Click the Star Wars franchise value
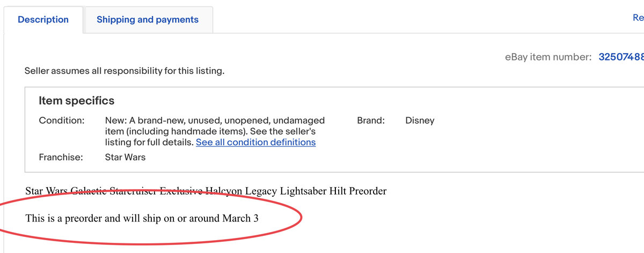 coord(125,158)
